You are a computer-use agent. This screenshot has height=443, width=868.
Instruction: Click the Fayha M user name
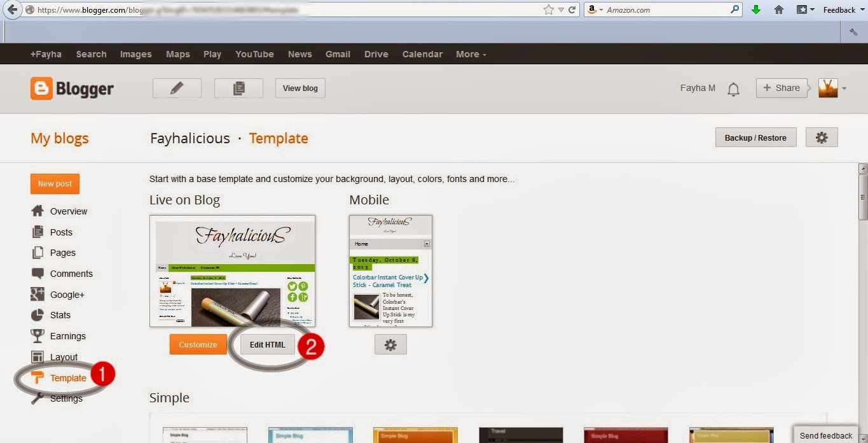point(698,88)
